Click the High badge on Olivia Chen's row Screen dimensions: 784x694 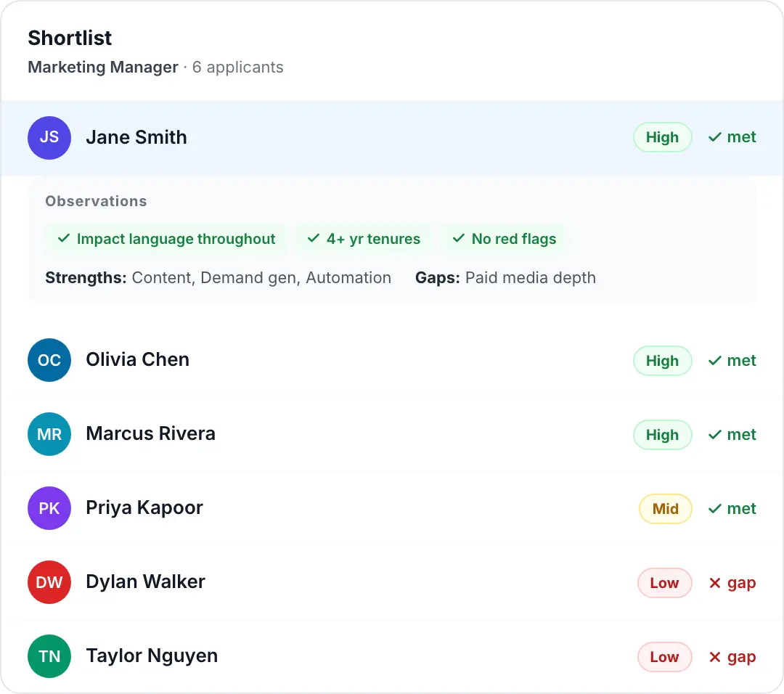tap(662, 361)
